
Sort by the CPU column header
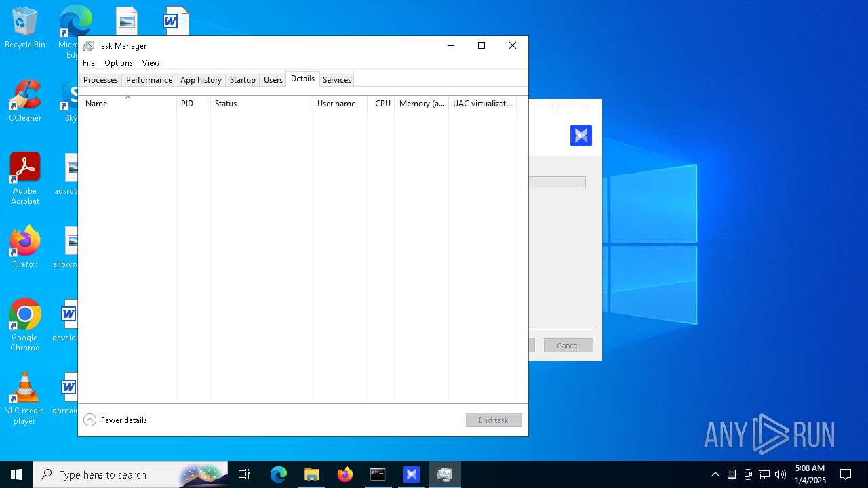pos(381,104)
